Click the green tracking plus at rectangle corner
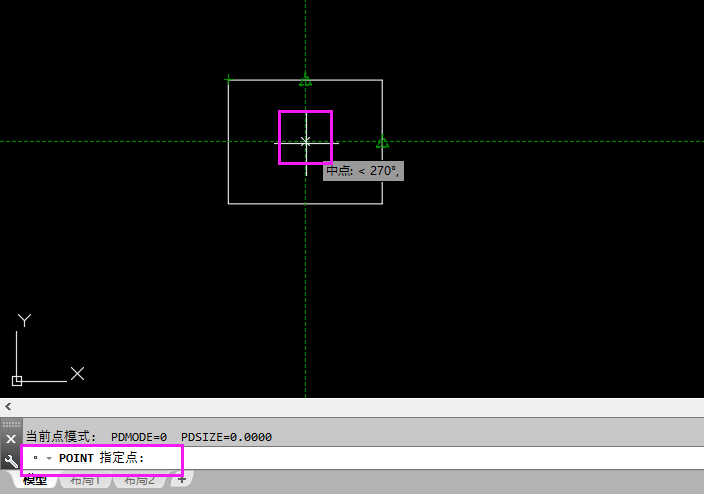This screenshot has height=494, width=704. click(x=229, y=80)
